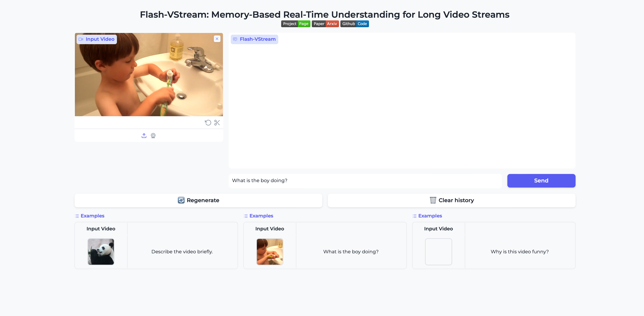Click the Send button
This screenshot has height=316, width=644.
point(541,181)
